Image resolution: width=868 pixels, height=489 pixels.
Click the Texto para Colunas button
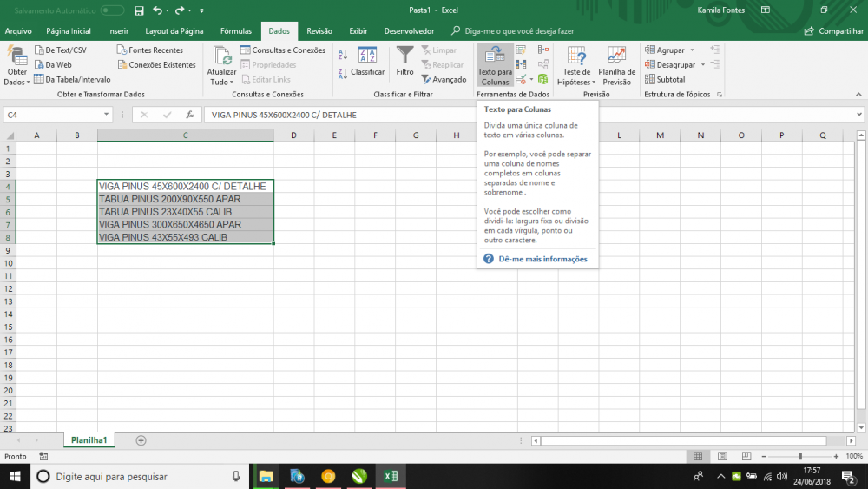[495, 65]
